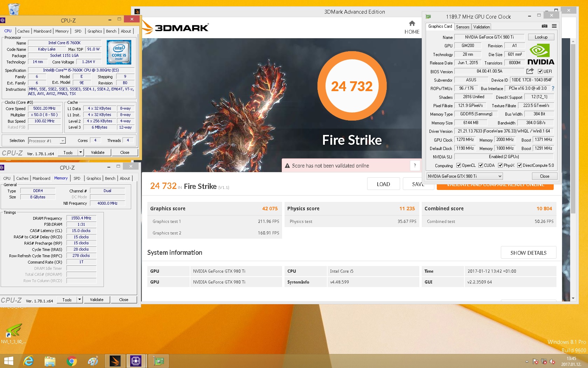Launch Internet Explorer from the taskbar
The image size is (588, 368).
point(28,361)
